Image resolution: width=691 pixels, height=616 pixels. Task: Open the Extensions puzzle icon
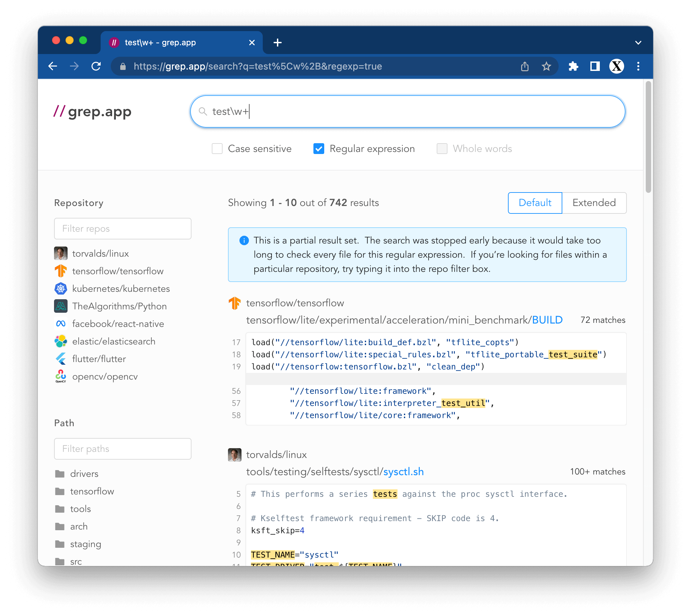[573, 66]
